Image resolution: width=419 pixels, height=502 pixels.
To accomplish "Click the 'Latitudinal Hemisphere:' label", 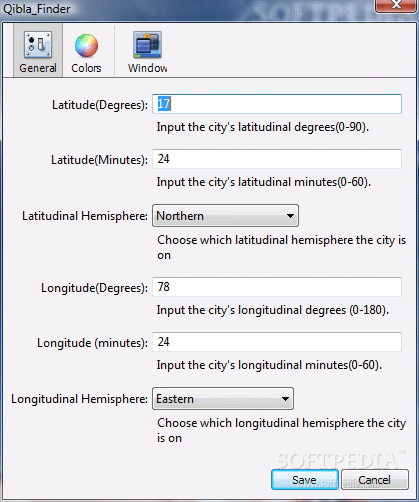I will point(85,216).
